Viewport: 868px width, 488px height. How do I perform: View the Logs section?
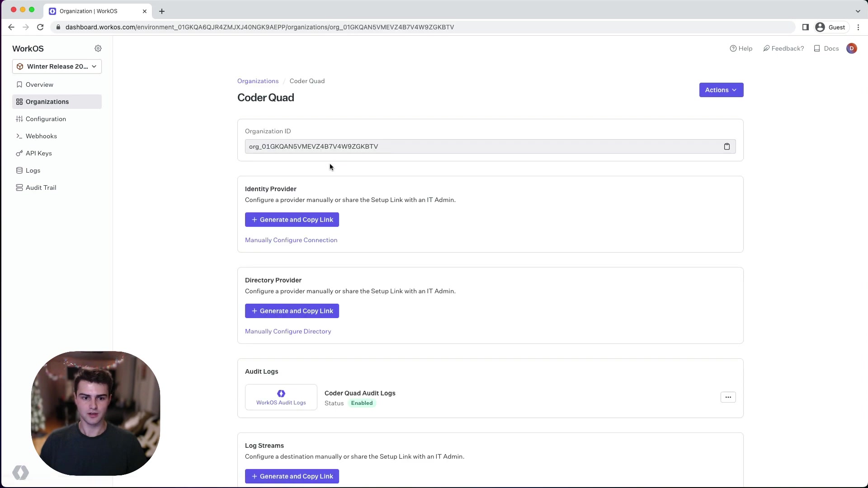click(33, 170)
